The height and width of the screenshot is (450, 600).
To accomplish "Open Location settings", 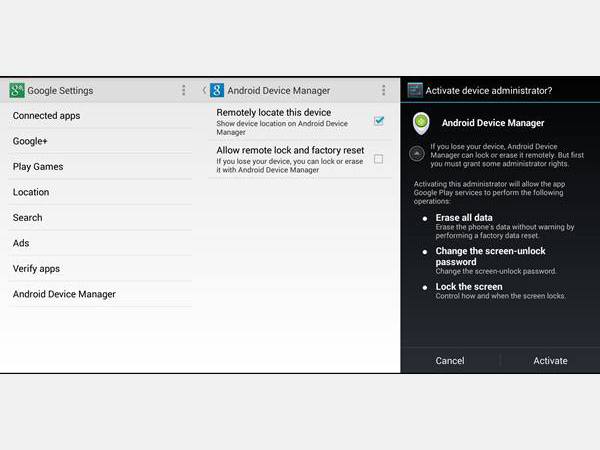I will coord(31,192).
